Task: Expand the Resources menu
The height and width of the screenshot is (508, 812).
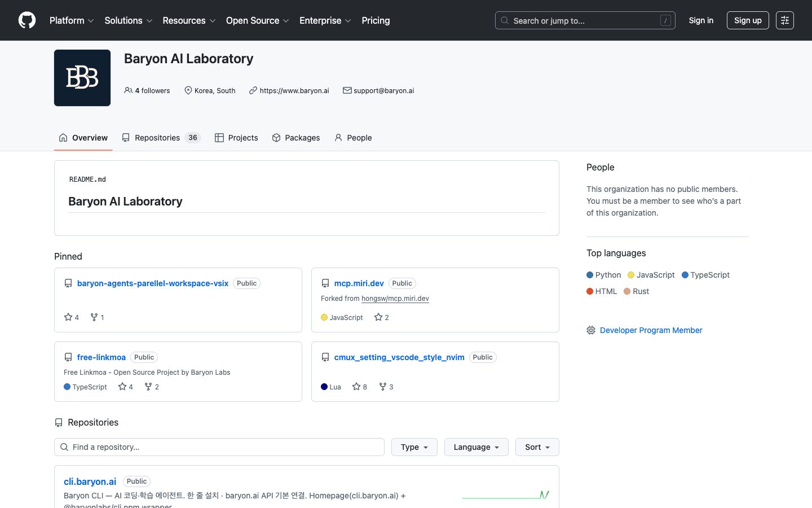Action: point(189,20)
